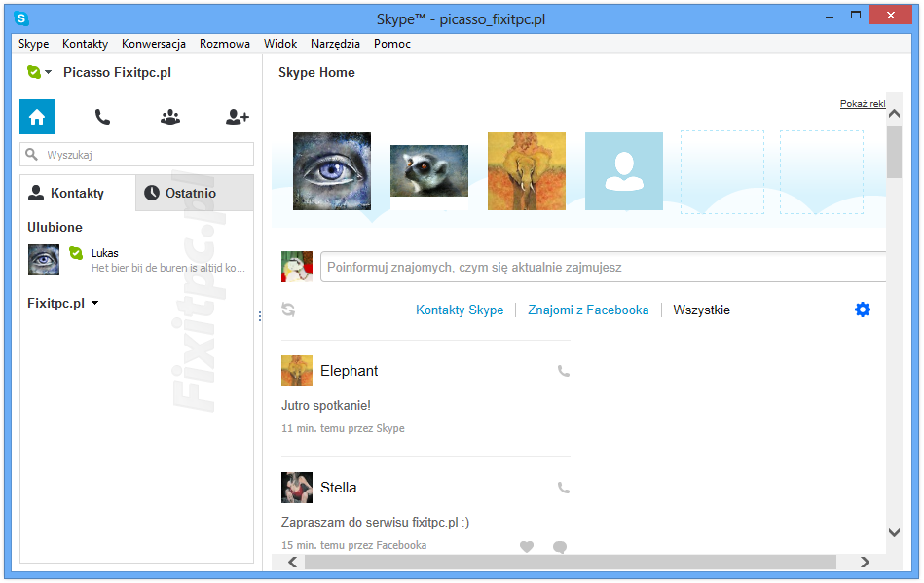
Task: Open Stella's name in the feed
Action: coord(338,488)
